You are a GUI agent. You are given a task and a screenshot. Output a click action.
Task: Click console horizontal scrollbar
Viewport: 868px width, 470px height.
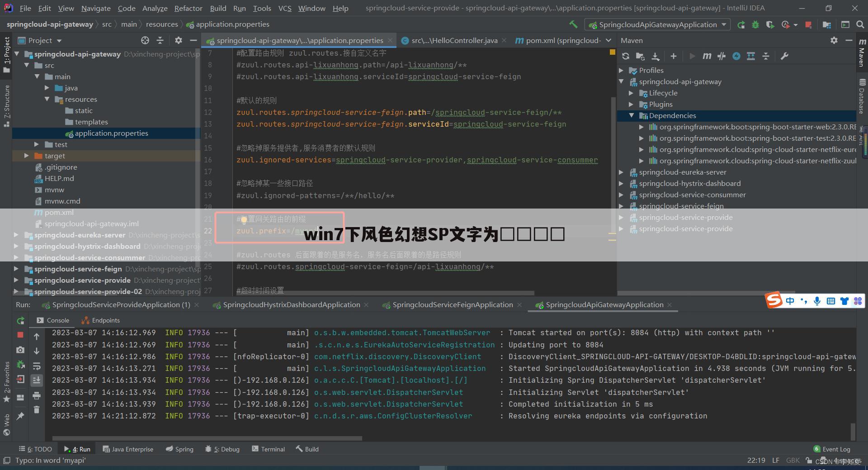click(x=208, y=438)
